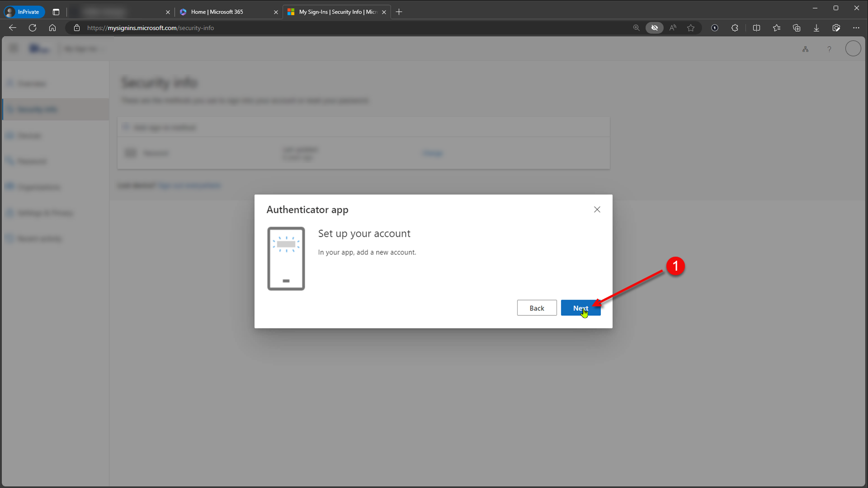Screen dimensions: 868x488
Task: Toggle tracking prevention eye icon
Action: [654, 28]
